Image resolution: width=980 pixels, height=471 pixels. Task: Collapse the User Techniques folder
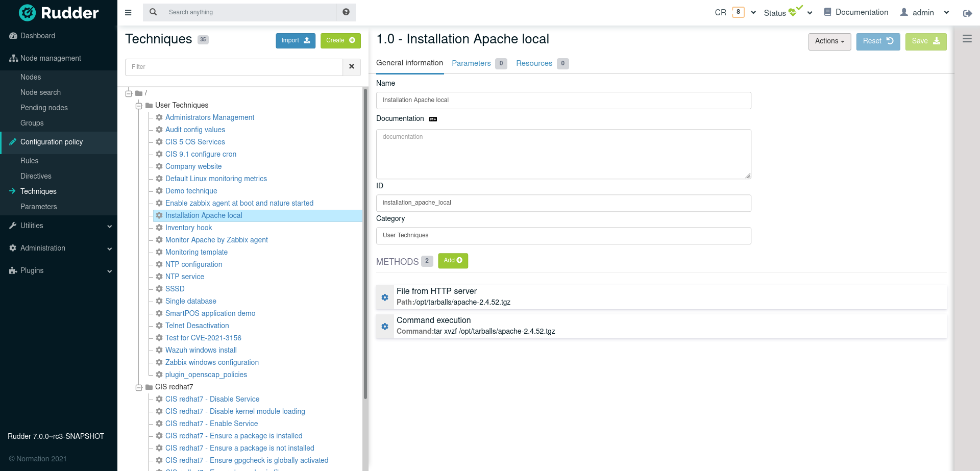(139, 106)
